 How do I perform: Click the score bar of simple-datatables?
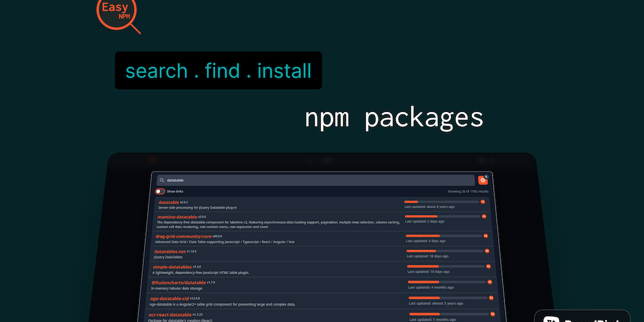[x=446, y=266]
